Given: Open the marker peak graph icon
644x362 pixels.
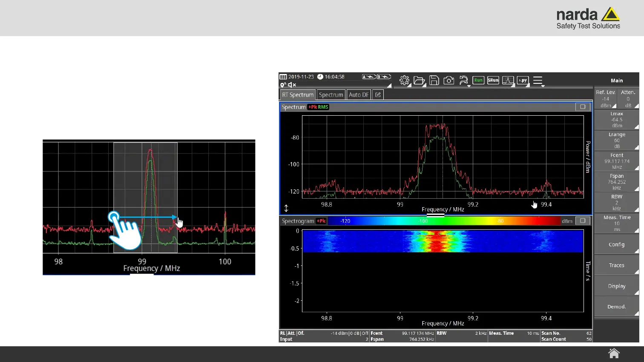Looking at the screenshot, I should pyautogui.click(x=508, y=80).
